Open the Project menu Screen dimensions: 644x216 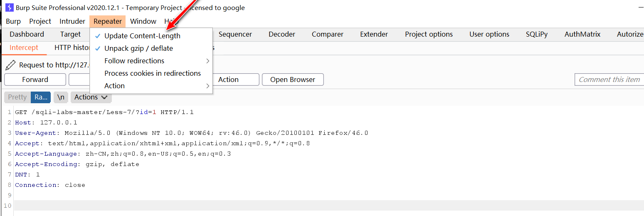point(40,22)
